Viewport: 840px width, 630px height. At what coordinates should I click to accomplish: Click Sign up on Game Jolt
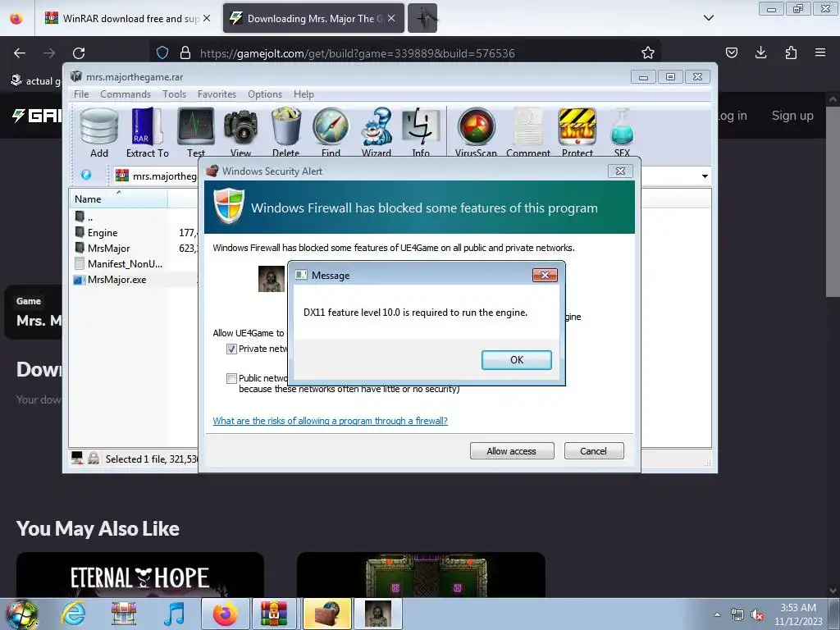click(x=792, y=116)
